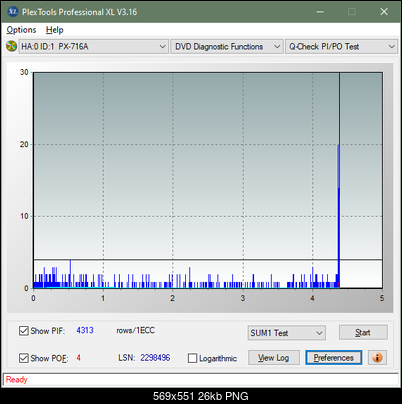Click the View Log button
Screen dimensions: 402x404
pos(274,358)
